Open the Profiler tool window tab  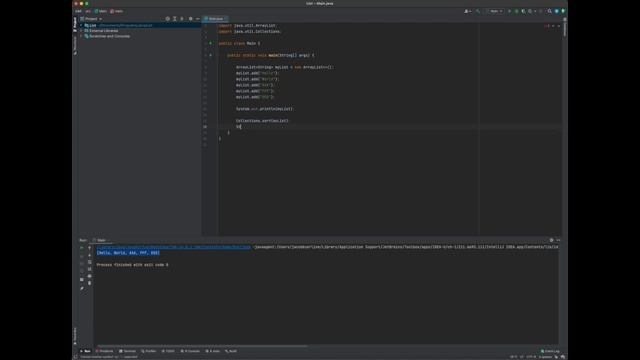(x=149, y=351)
